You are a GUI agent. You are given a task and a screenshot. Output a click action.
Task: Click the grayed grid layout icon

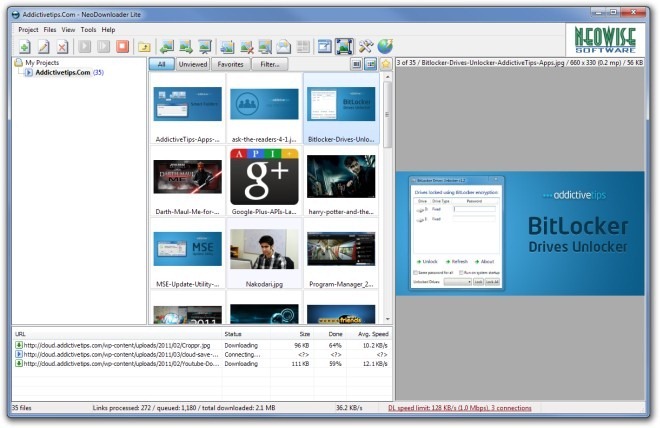303,46
